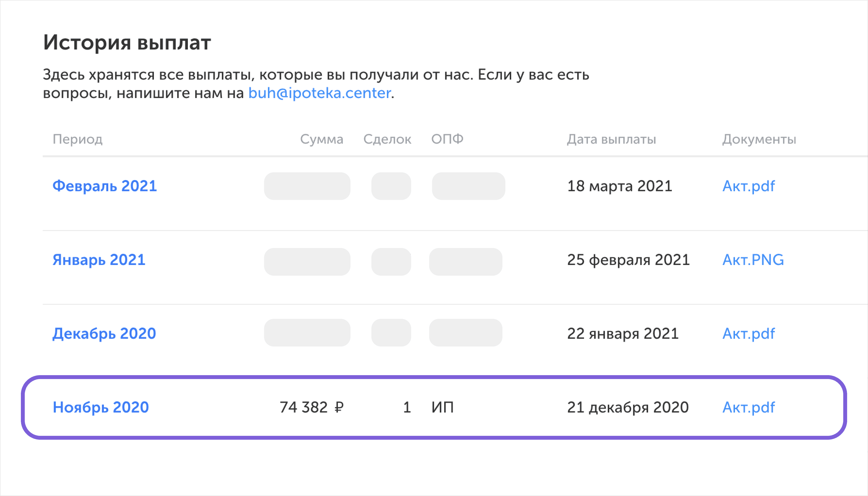Open the Ноябрь 2020 period link
The height and width of the screenshot is (496, 868).
pyautogui.click(x=101, y=407)
